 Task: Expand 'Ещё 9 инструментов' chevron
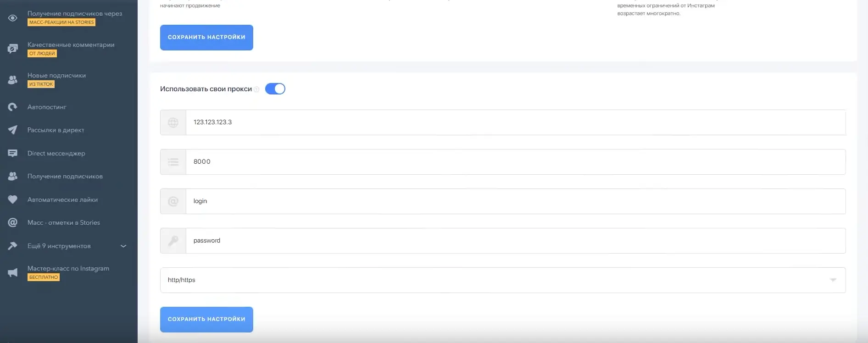[123, 246]
